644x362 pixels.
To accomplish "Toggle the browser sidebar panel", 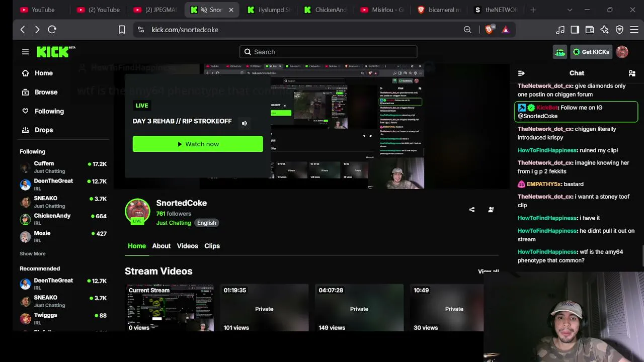I will [x=575, y=30].
